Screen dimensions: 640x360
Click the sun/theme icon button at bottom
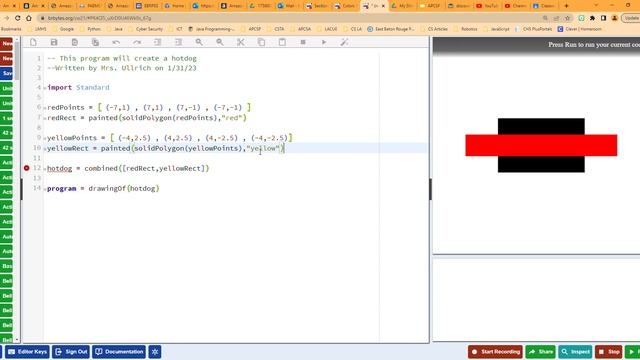point(155,352)
